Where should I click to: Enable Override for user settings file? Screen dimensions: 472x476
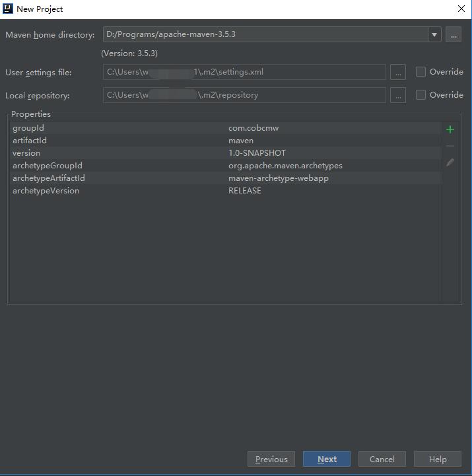click(x=421, y=72)
